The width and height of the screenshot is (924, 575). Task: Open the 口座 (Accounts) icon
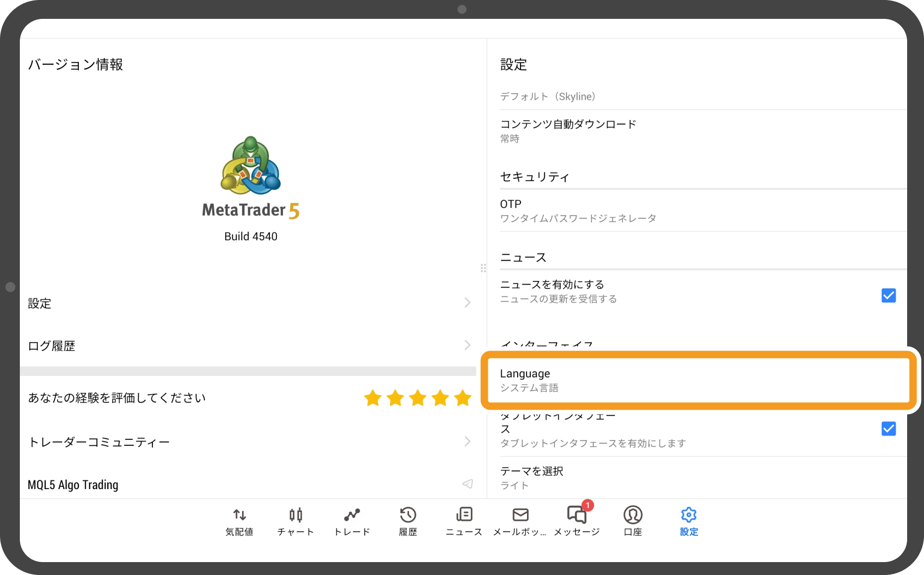tap(633, 520)
